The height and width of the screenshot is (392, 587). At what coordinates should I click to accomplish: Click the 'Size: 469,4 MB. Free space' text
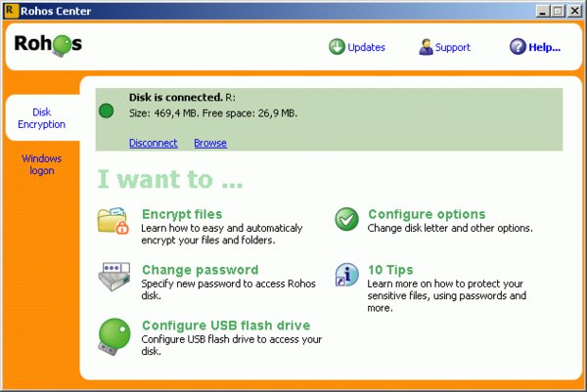(x=192, y=113)
